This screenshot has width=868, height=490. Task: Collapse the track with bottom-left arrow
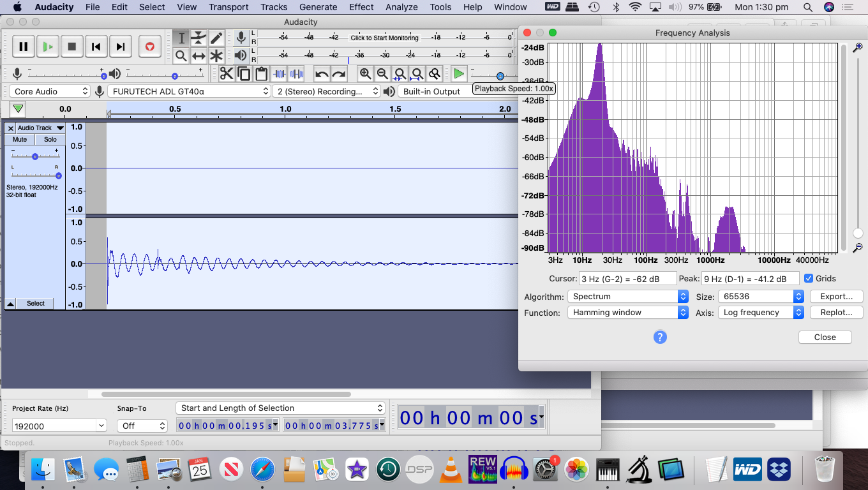tap(10, 304)
